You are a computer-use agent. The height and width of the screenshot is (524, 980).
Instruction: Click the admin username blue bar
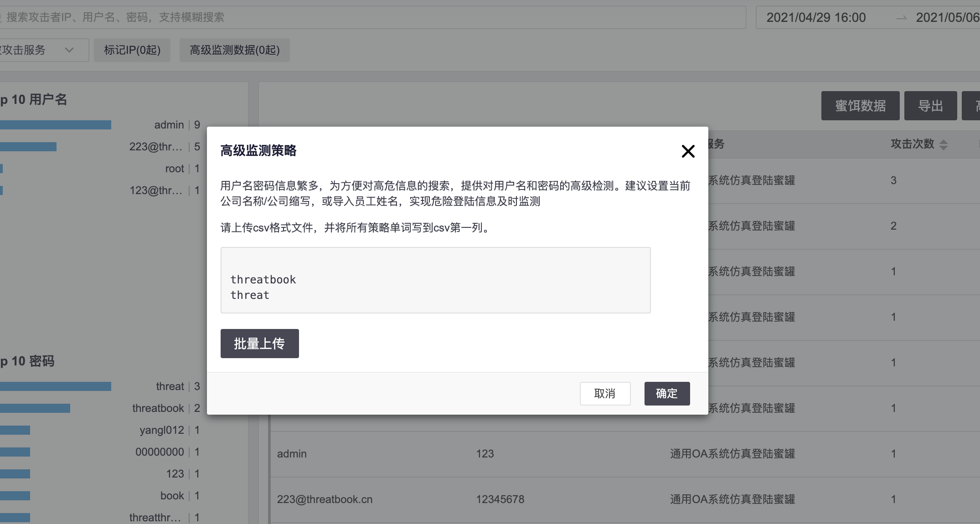pos(56,125)
